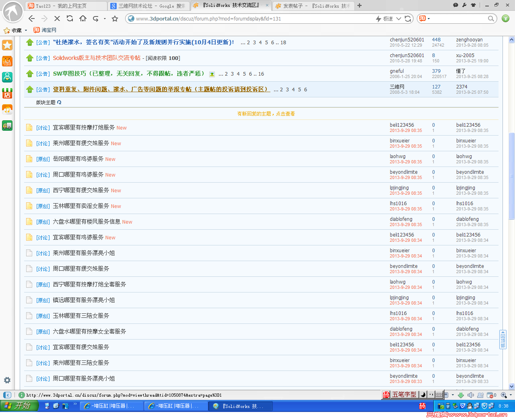Stop loading the current page

pos(57,19)
